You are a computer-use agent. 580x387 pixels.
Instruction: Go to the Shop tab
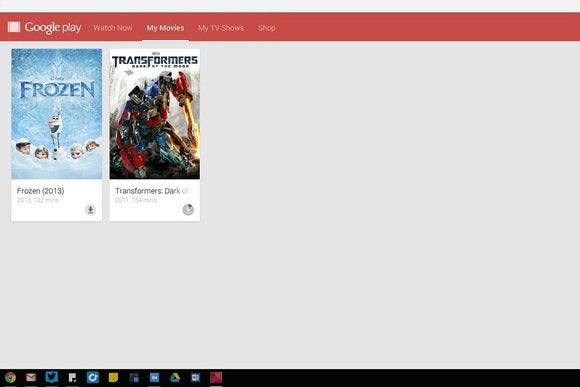267,28
